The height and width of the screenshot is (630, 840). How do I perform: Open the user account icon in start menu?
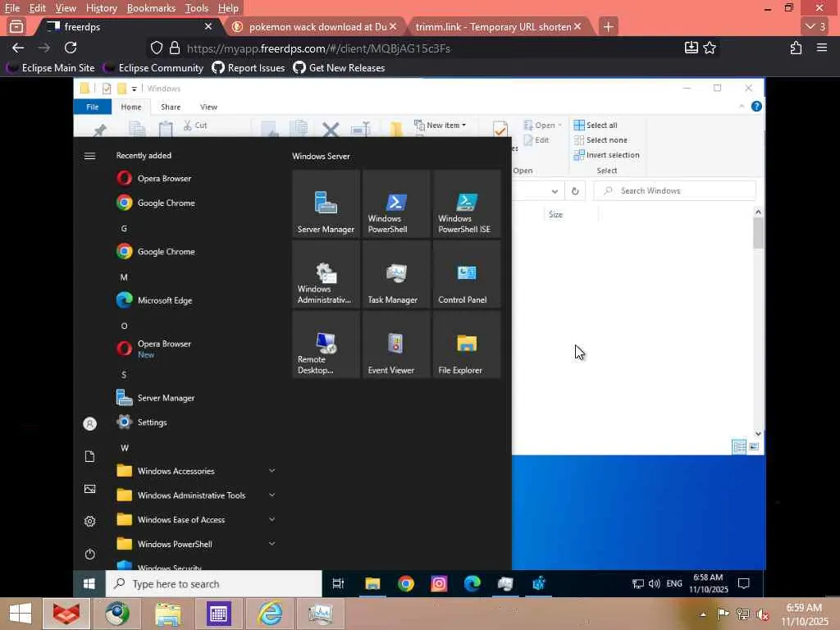point(90,424)
